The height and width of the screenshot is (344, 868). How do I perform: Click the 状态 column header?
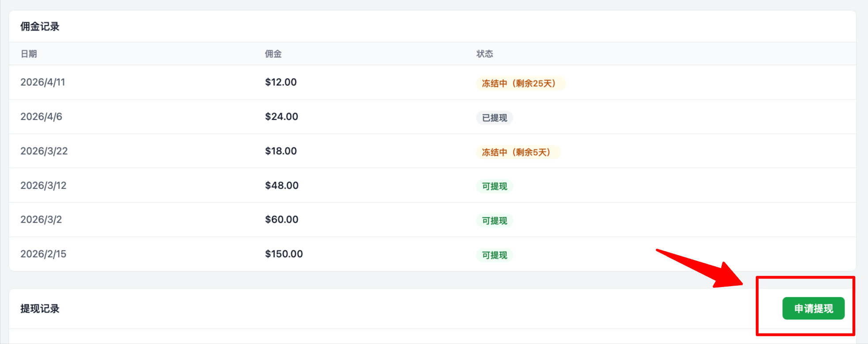tap(484, 54)
